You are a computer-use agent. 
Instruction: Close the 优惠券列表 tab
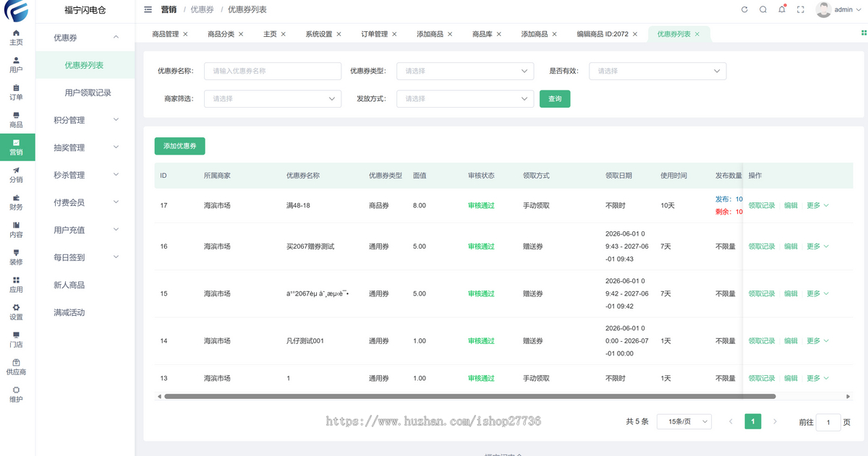(x=697, y=34)
